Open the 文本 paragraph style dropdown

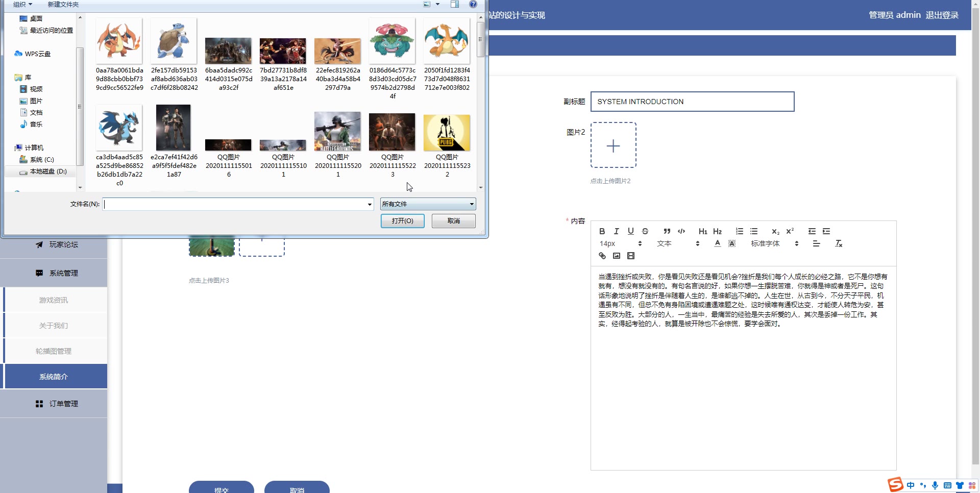(x=678, y=243)
